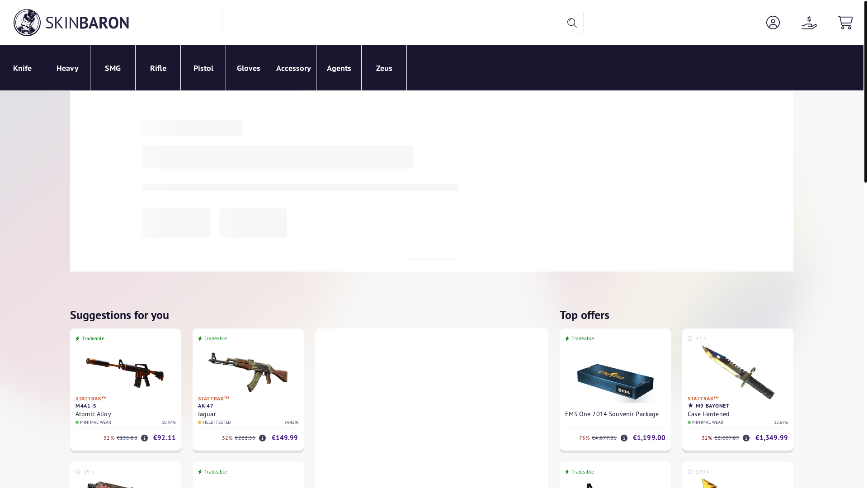The height and width of the screenshot is (488, 868).
Task: Click info icon on AK-47 Jaguar price
Action: (x=262, y=438)
